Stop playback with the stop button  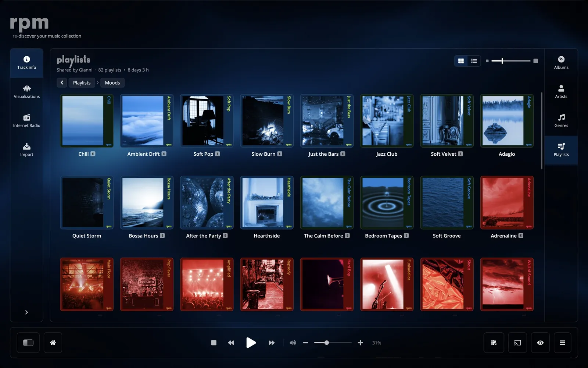[214, 343]
